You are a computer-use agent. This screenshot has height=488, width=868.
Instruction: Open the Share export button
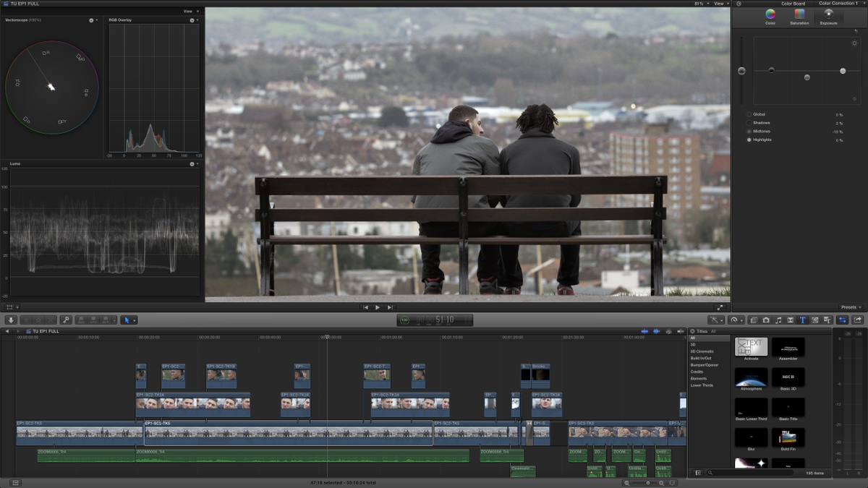[x=858, y=320]
